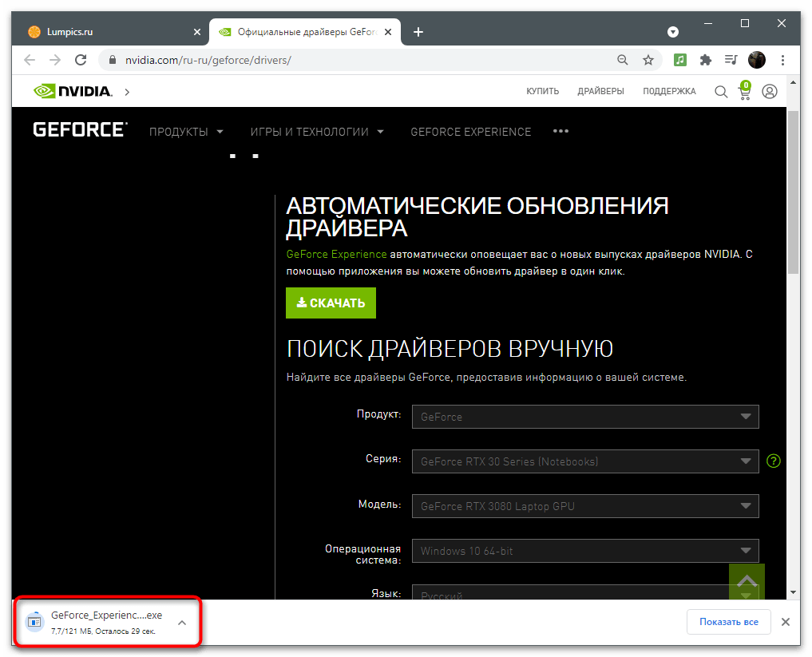Screen dimensions: 812x657
Task: Close the downloads bar
Action: (x=785, y=622)
